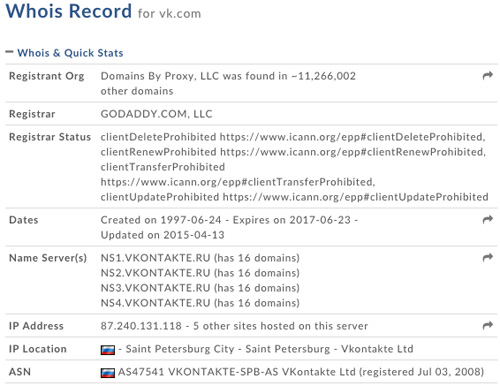
Task: Click the 'GODADDY.COM, LLC' registrar value
Action: (156, 114)
